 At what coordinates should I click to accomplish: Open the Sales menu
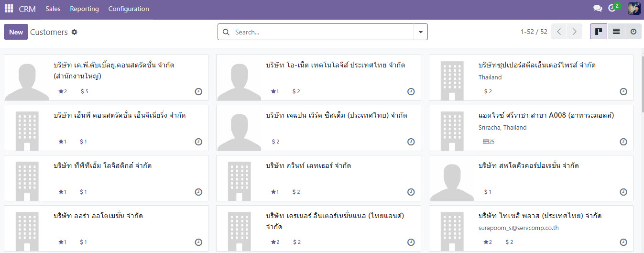(53, 9)
